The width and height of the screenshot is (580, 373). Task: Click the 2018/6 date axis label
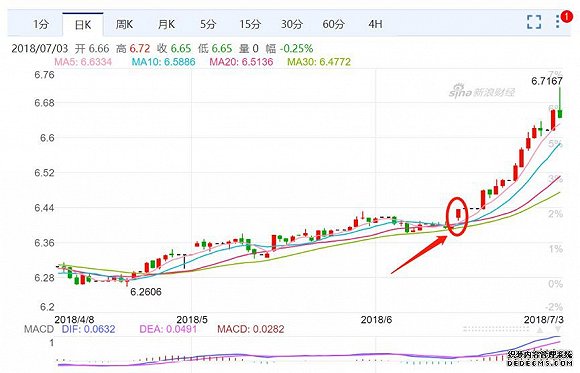tap(376, 319)
